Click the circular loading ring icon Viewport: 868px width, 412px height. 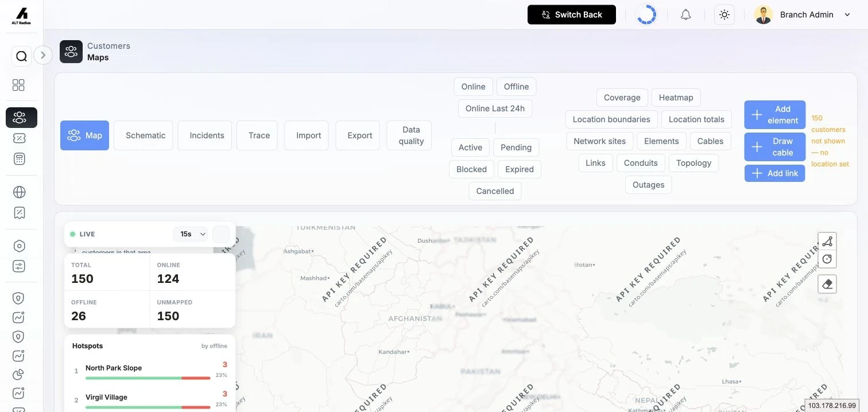point(646,15)
